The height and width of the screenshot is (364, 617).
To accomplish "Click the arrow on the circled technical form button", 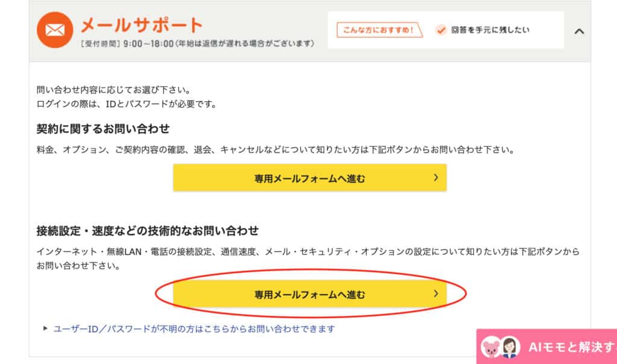I will point(436,293).
